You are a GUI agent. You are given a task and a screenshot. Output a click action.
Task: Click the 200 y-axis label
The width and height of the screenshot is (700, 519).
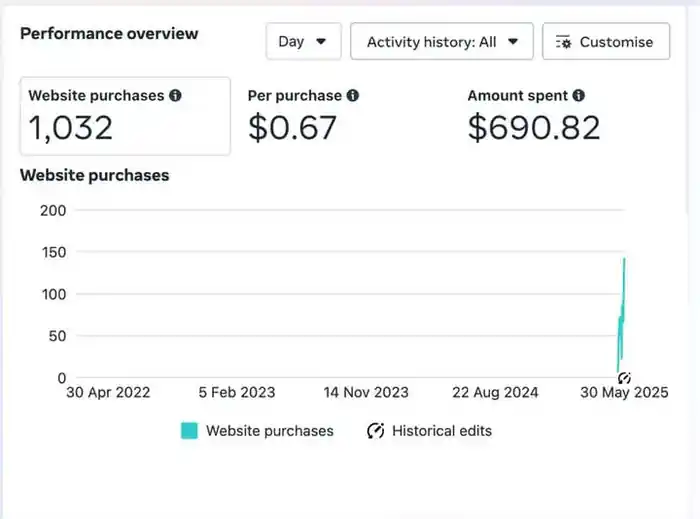pyautogui.click(x=53, y=210)
